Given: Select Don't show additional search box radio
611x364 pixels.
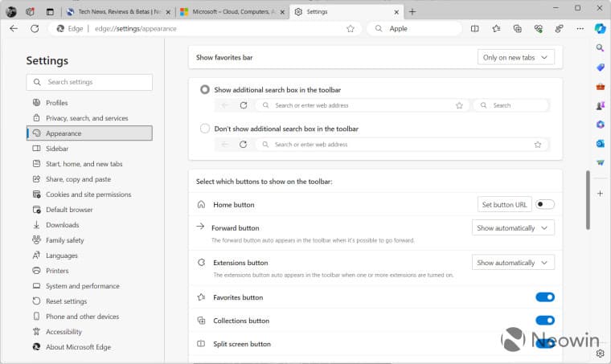Looking at the screenshot, I should coord(204,129).
